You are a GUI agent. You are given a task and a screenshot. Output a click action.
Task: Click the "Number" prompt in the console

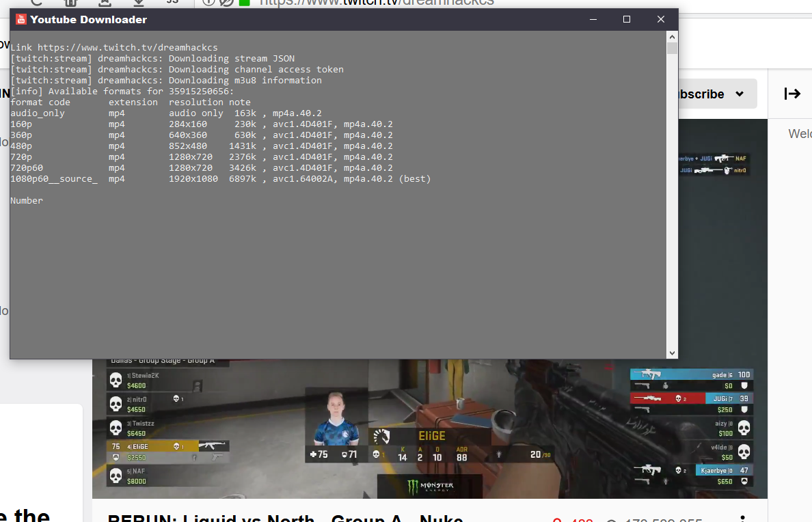click(x=27, y=200)
